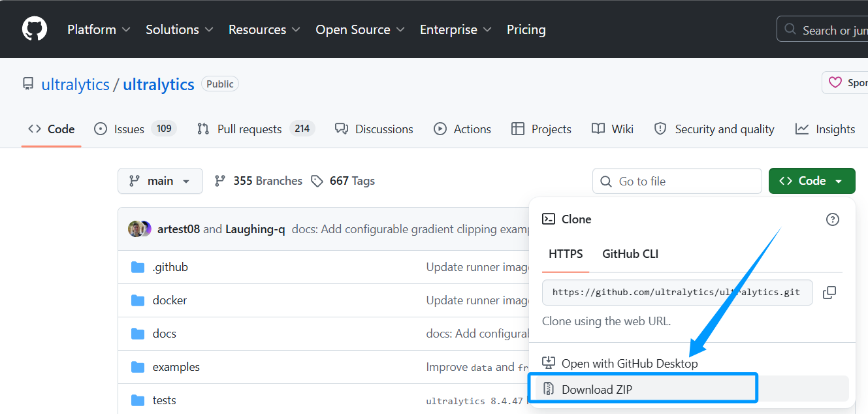Viewport: 868px width, 414px height.
Task: Open the Pull requests tab
Action: (x=255, y=129)
